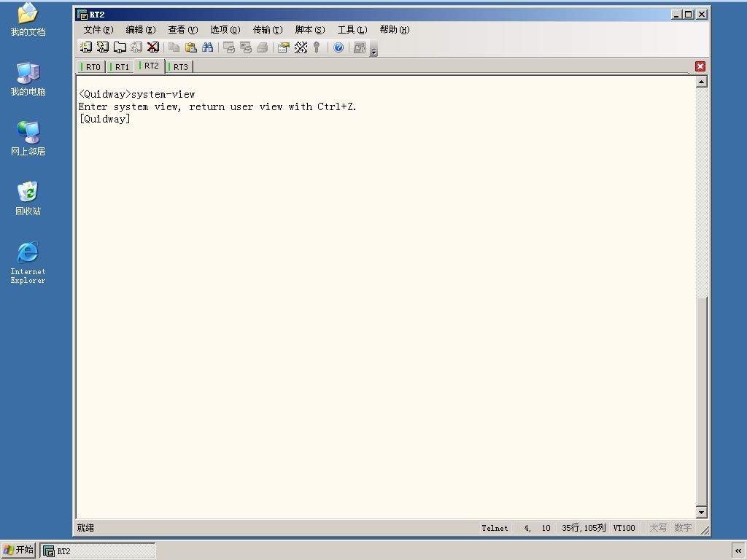747x560 pixels.
Task: Open the 文件(F) menu
Action: coord(98,29)
